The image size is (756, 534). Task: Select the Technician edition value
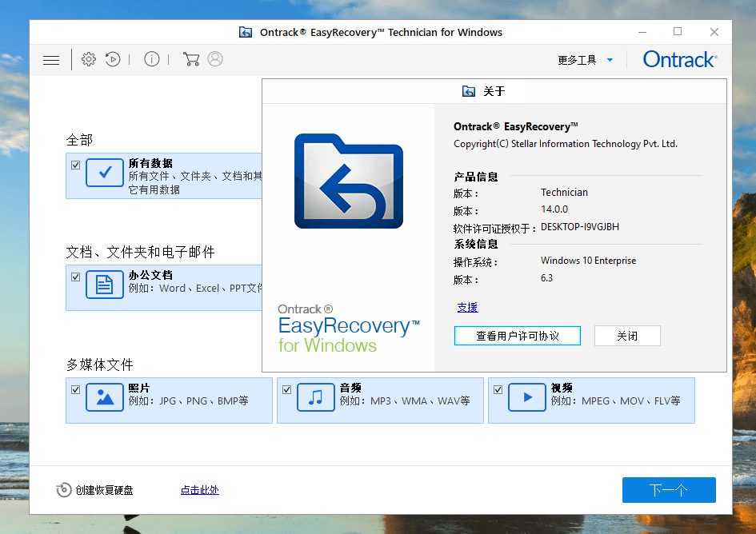click(x=564, y=193)
